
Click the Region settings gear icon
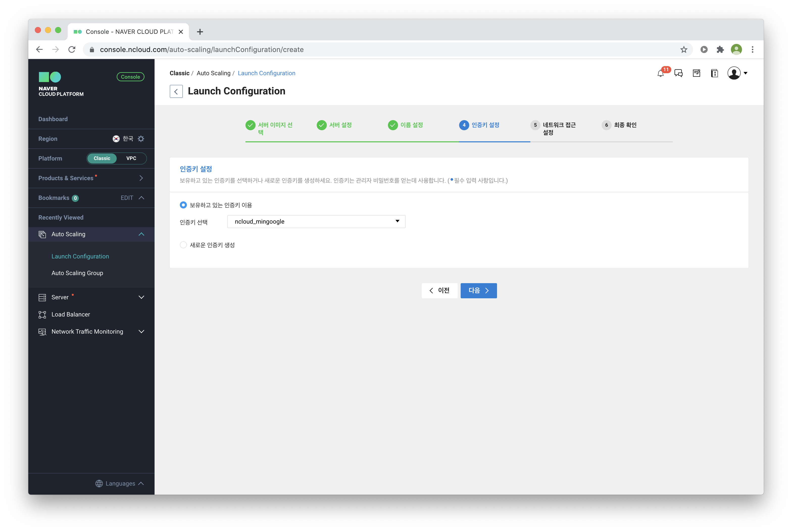141,139
